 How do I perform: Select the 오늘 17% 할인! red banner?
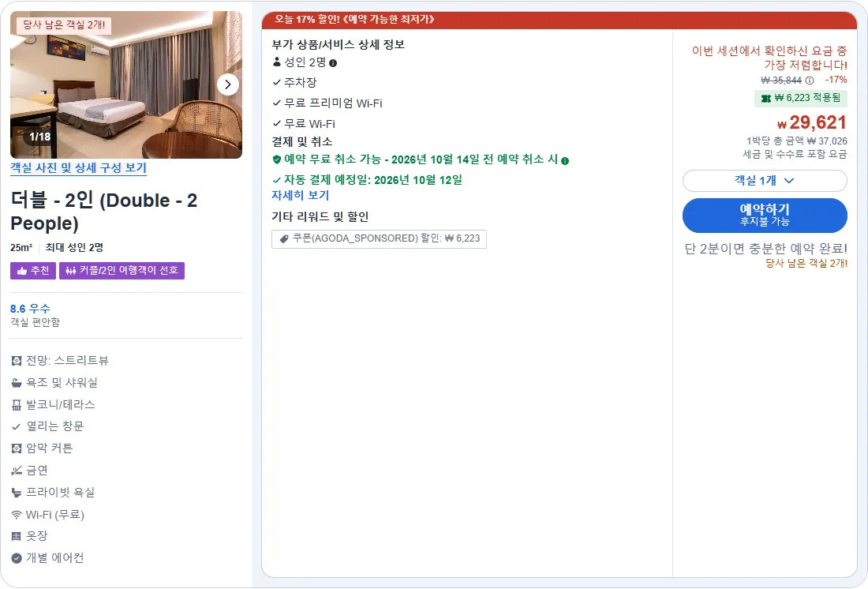coord(559,20)
